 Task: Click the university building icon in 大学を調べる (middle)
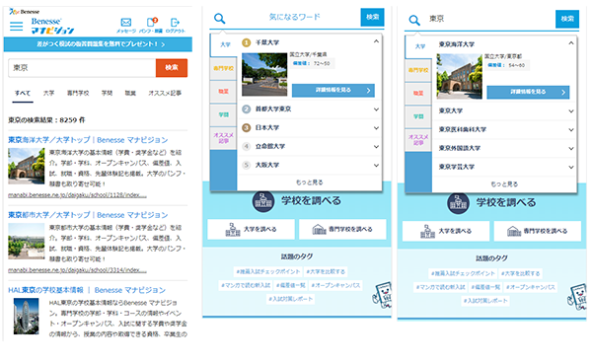pos(233,229)
